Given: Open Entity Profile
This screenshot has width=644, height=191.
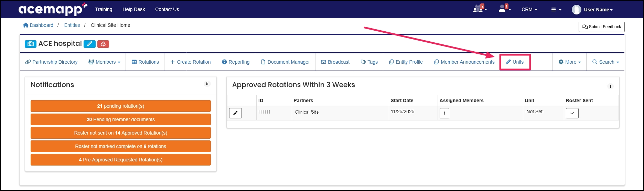Looking at the screenshot, I should [x=406, y=62].
